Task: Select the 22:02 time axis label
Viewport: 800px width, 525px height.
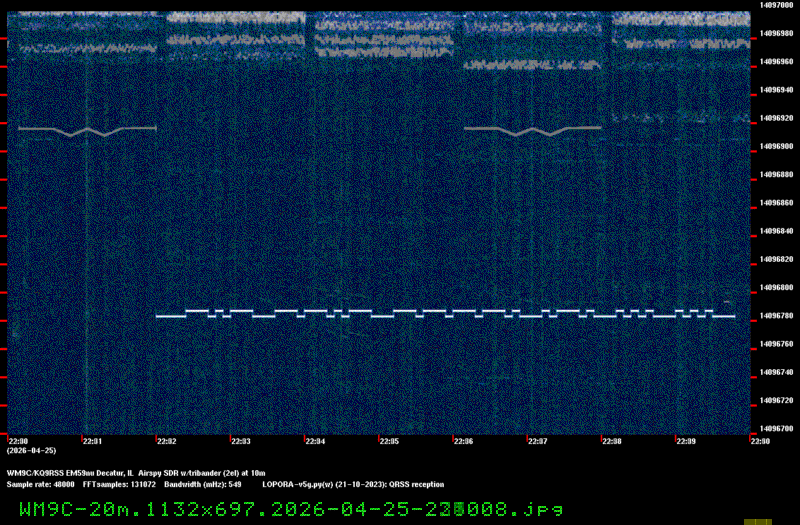Action: click(166, 441)
